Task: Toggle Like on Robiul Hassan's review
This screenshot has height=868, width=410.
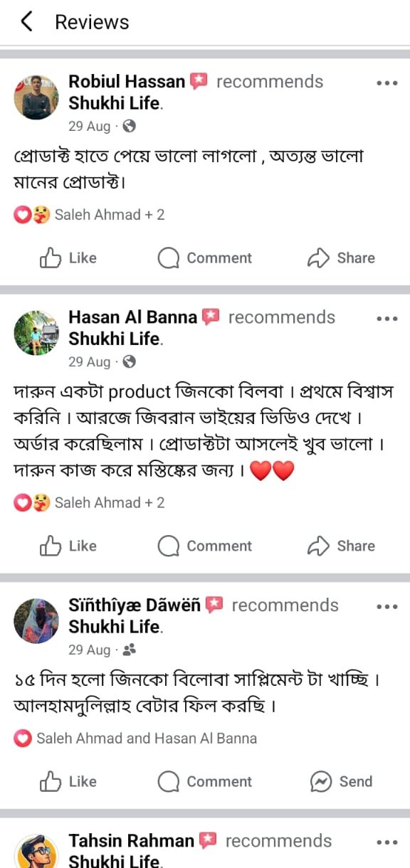Action: click(68, 258)
